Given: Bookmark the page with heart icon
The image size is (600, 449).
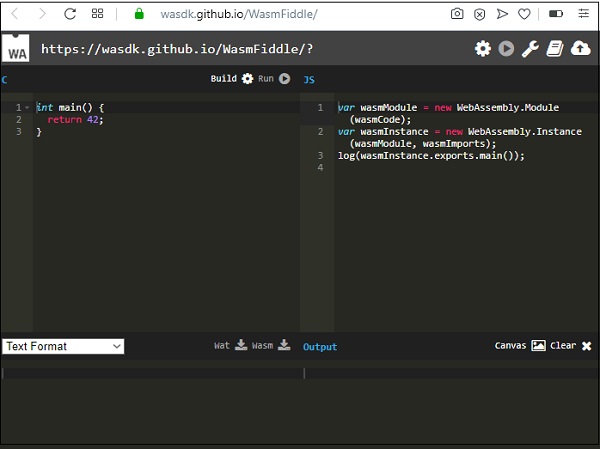Looking at the screenshot, I should (x=526, y=14).
